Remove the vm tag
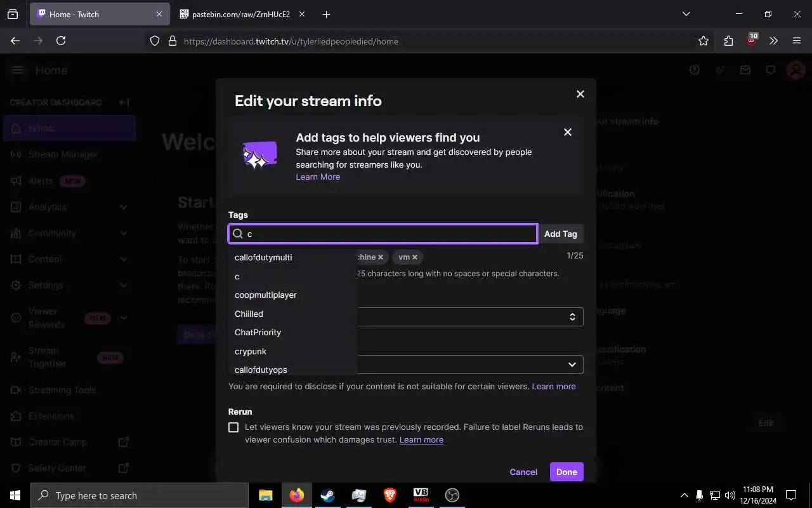 (415, 257)
